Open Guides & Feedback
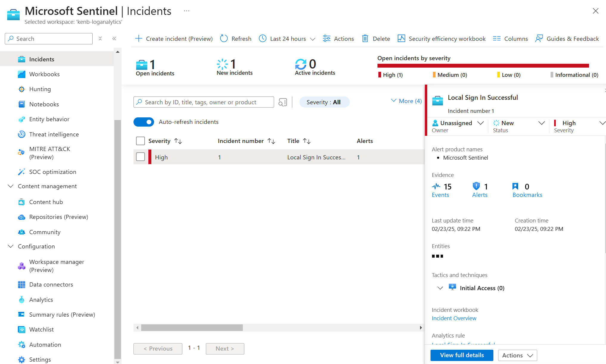The height and width of the screenshot is (364, 606). coord(567,39)
